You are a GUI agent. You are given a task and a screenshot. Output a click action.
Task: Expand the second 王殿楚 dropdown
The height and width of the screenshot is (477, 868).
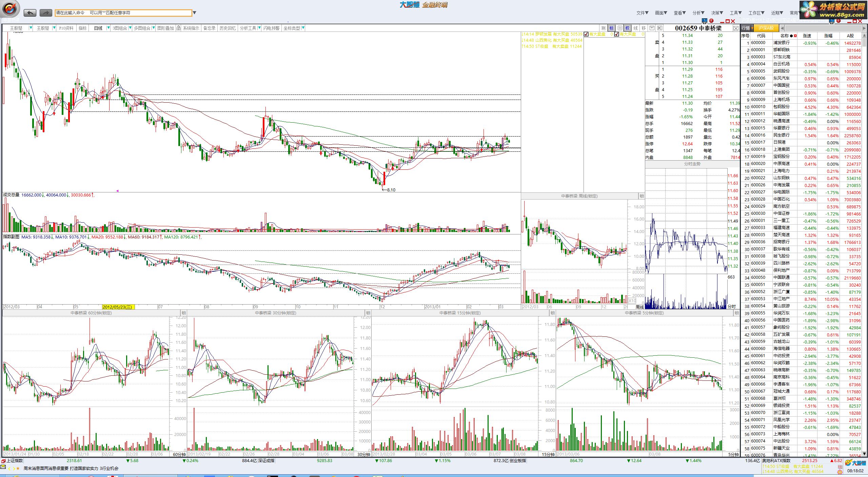(54, 28)
